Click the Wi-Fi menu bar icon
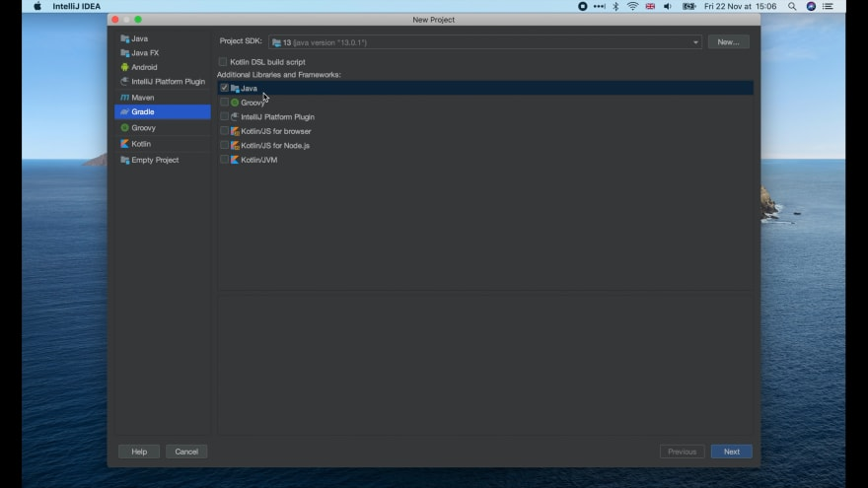 tap(632, 6)
